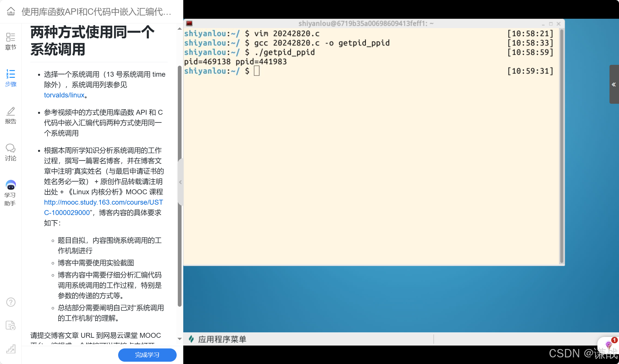Viewport: 619px width, 364px height.
Task: Open the MOOC course link mooc.study.163.com
Action: (x=103, y=202)
